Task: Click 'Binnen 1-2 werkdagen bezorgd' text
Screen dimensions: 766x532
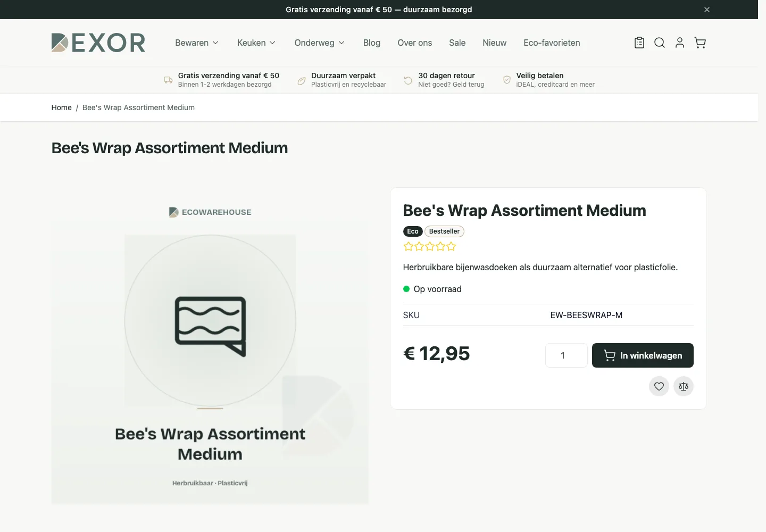Action: point(225,85)
